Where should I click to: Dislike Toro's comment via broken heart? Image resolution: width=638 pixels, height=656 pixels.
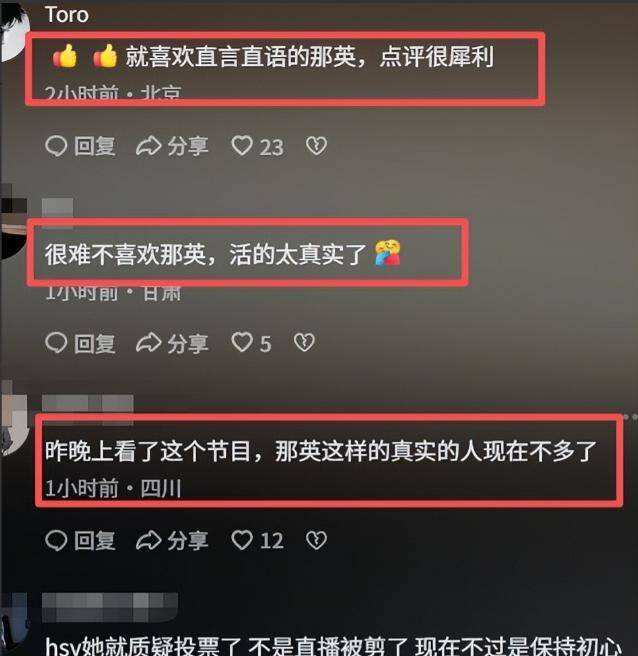pyautogui.click(x=316, y=146)
